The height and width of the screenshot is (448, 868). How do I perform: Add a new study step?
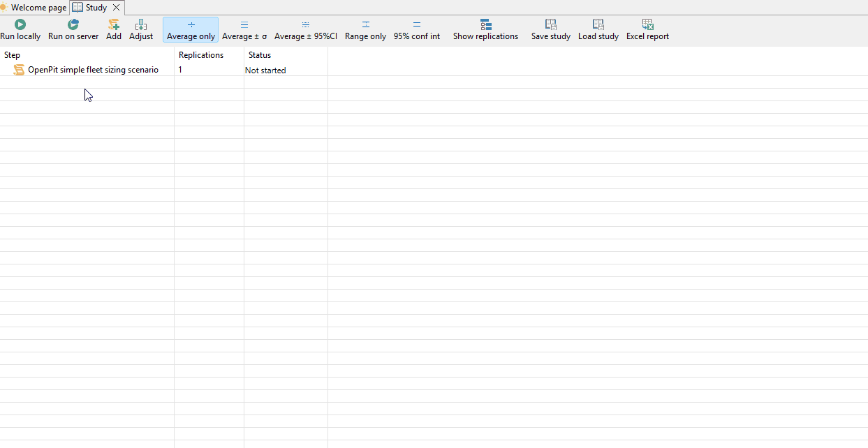pyautogui.click(x=114, y=30)
